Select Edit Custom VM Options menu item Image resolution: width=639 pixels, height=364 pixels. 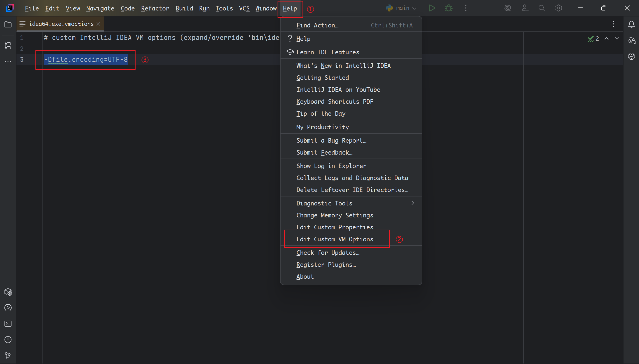click(336, 239)
